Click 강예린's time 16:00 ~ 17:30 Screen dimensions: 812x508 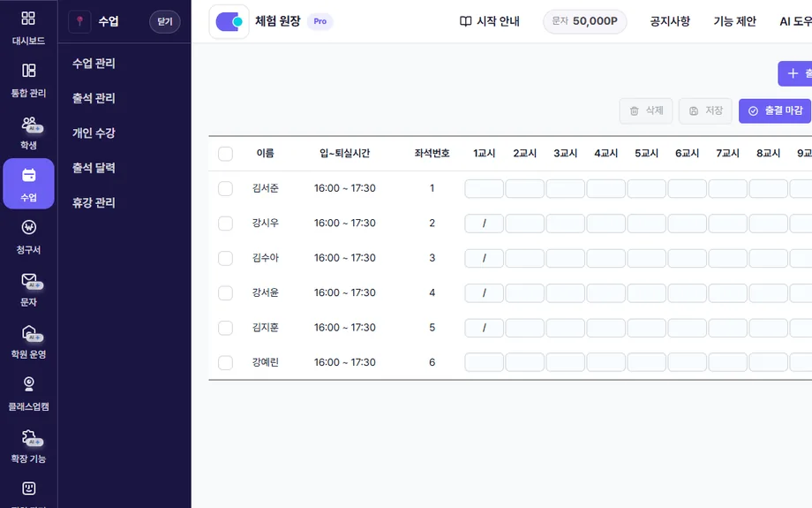[x=345, y=362]
